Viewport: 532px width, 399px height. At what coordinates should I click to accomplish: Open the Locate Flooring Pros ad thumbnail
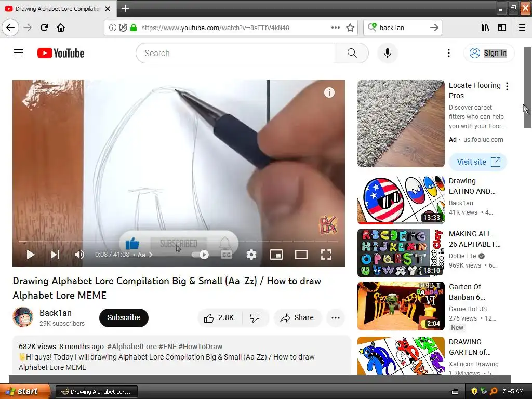401,124
